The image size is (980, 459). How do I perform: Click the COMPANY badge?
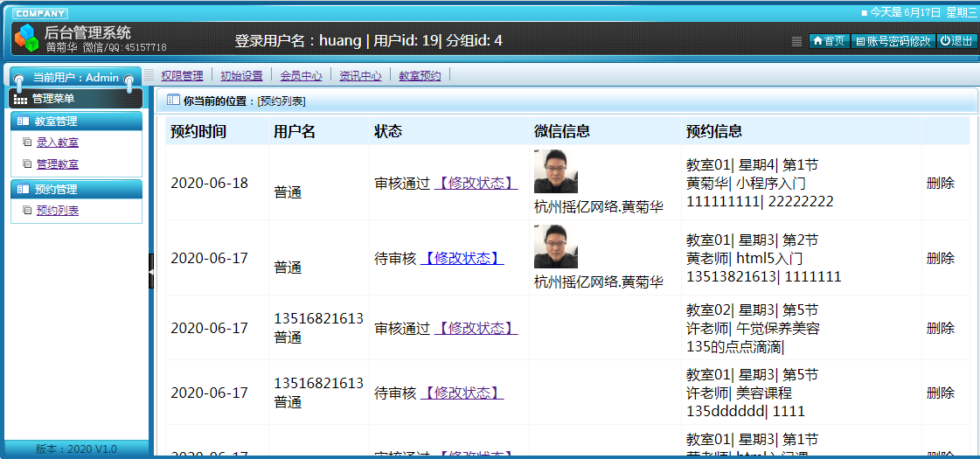(40, 14)
